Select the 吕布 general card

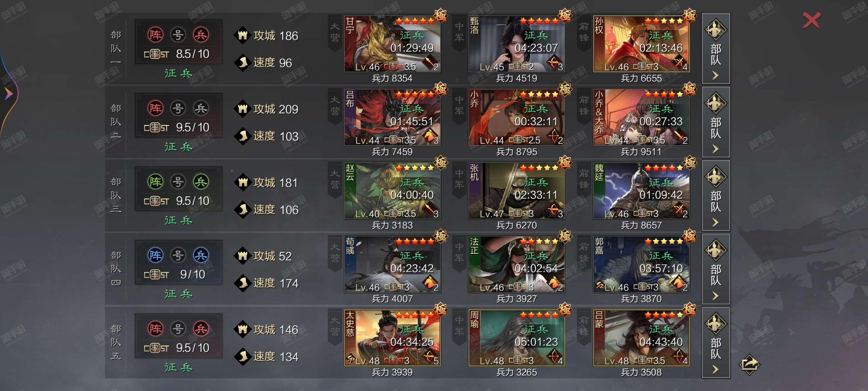point(392,117)
